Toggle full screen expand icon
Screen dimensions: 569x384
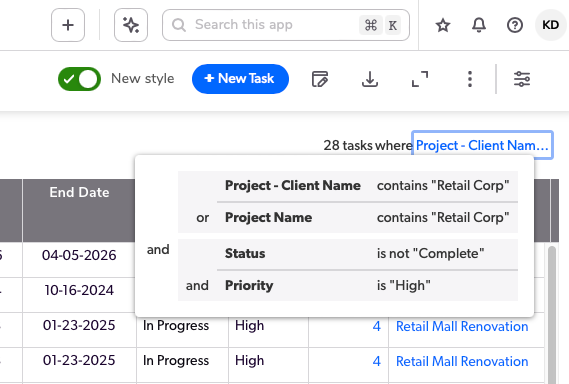pyautogui.click(x=420, y=79)
